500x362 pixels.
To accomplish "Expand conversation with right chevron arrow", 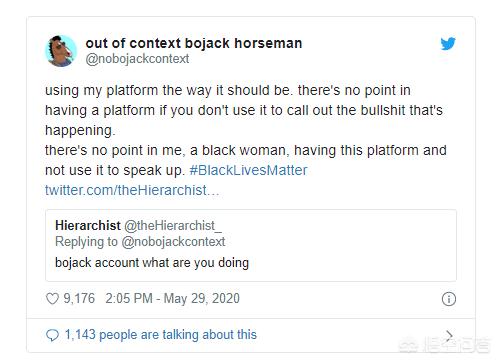I will (x=449, y=335).
